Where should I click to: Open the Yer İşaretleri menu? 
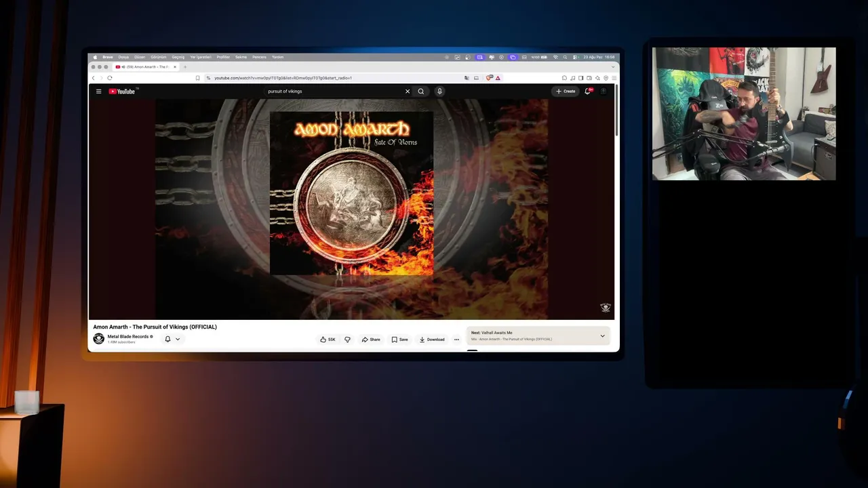click(x=201, y=57)
